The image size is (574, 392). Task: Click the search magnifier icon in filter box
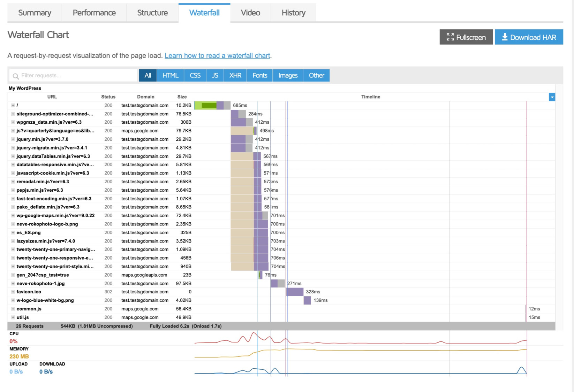click(16, 76)
